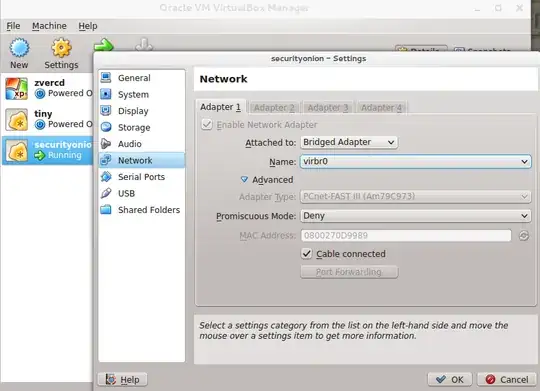Click the USB settings plug icon
The height and width of the screenshot is (391, 540).
pyautogui.click(x=106, y=193)
